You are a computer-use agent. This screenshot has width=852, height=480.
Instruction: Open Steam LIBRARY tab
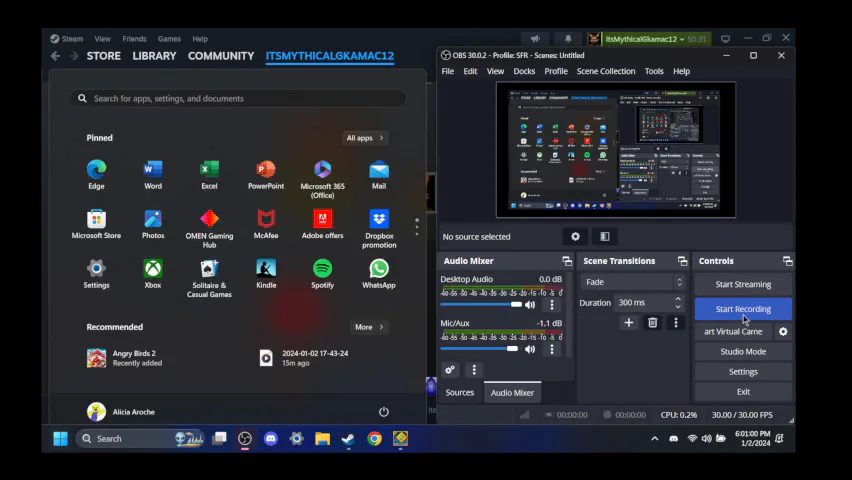pyautogui.click(x=154, y=56)
